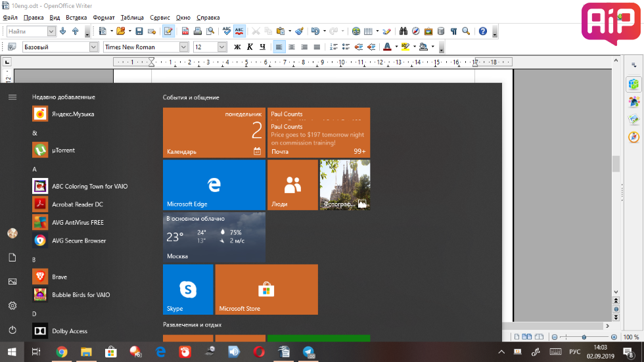Click the document vertical scrollbar thumb
The image size is (644, 362).
616,164
